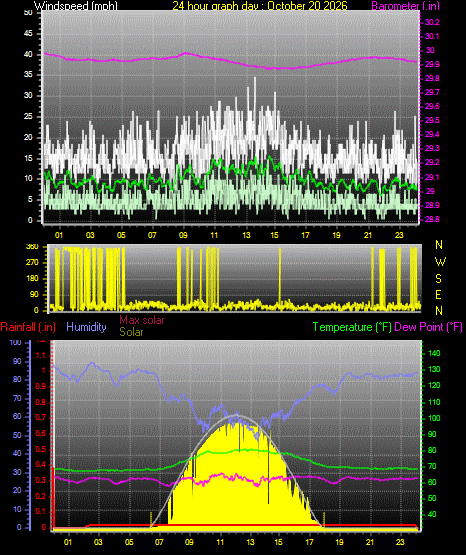Screen dimensions: 466x555
Task: Click hour "17" under the bottom solar graph
Action: pos(309,542)
